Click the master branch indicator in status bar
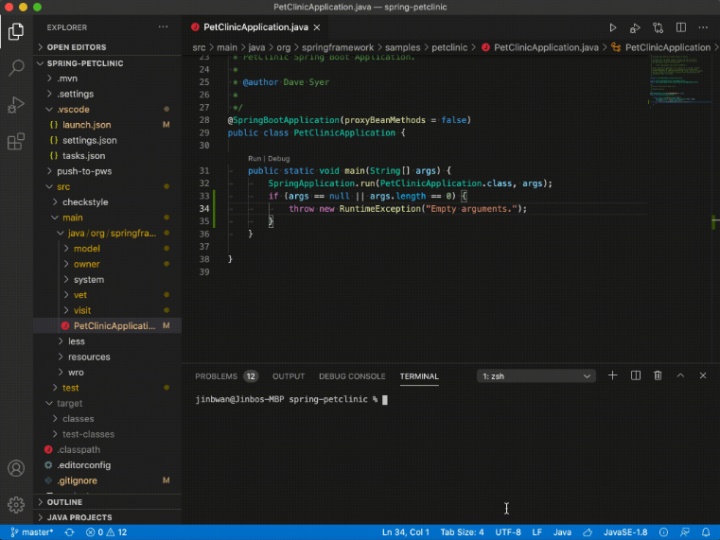 pos(31,532)
